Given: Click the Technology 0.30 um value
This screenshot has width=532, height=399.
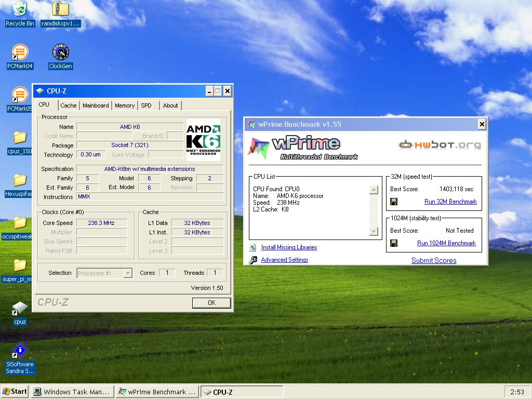Looking at the screenshot, I should point(90,154).
